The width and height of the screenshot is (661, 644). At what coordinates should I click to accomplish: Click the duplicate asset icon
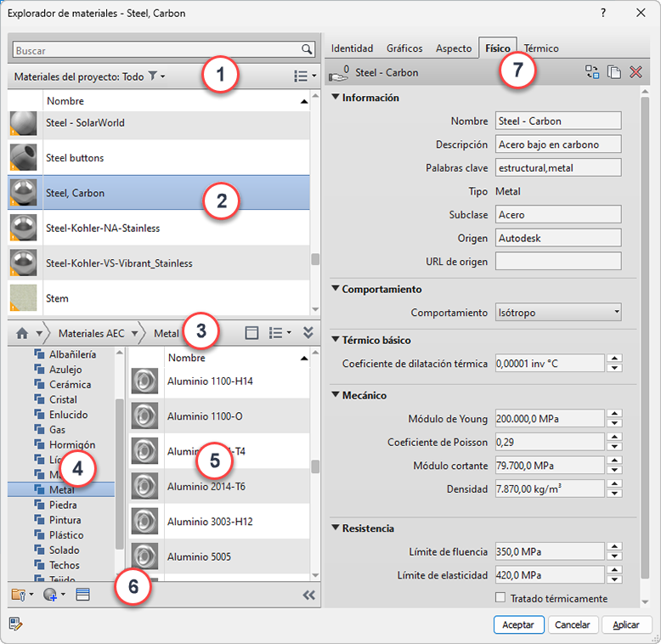point(614,72)
